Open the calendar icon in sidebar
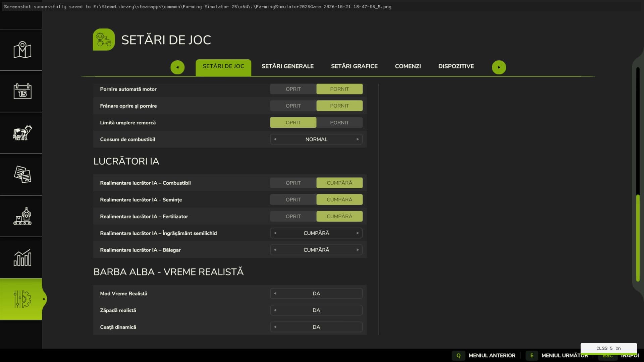The height and width of the screenshot is (362, 644). coord(22,91)
